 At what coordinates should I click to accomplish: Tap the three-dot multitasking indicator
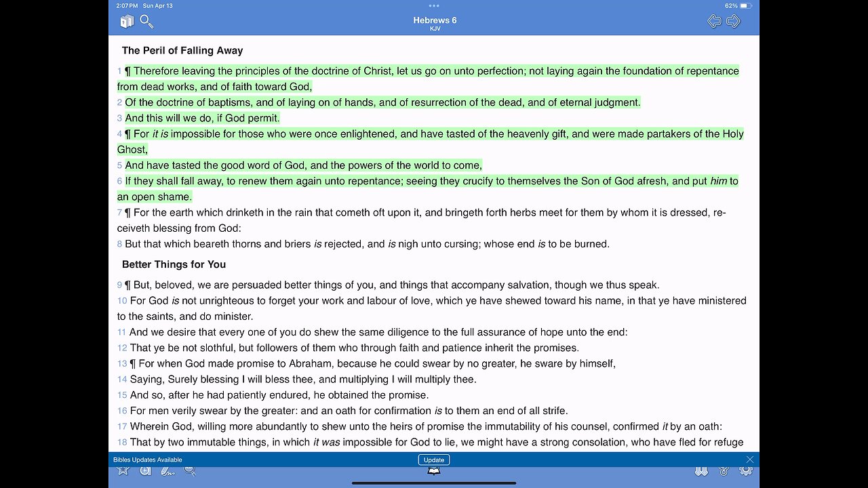(x=434, y=5)
